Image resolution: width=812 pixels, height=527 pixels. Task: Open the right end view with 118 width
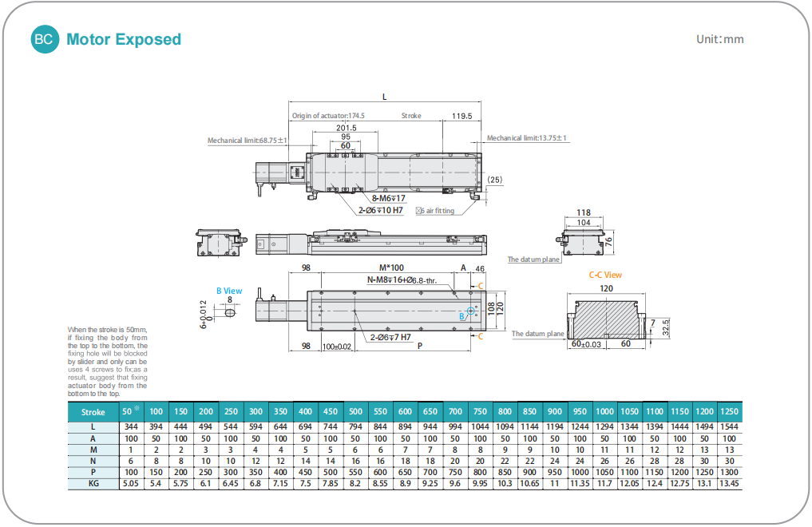584,241
